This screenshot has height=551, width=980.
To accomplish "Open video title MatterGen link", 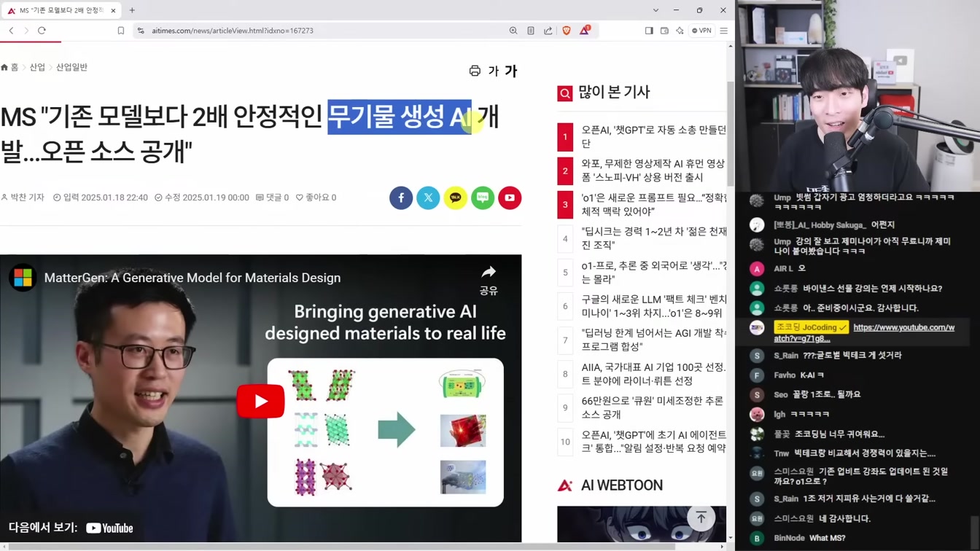I will click(x=192, y=278).
